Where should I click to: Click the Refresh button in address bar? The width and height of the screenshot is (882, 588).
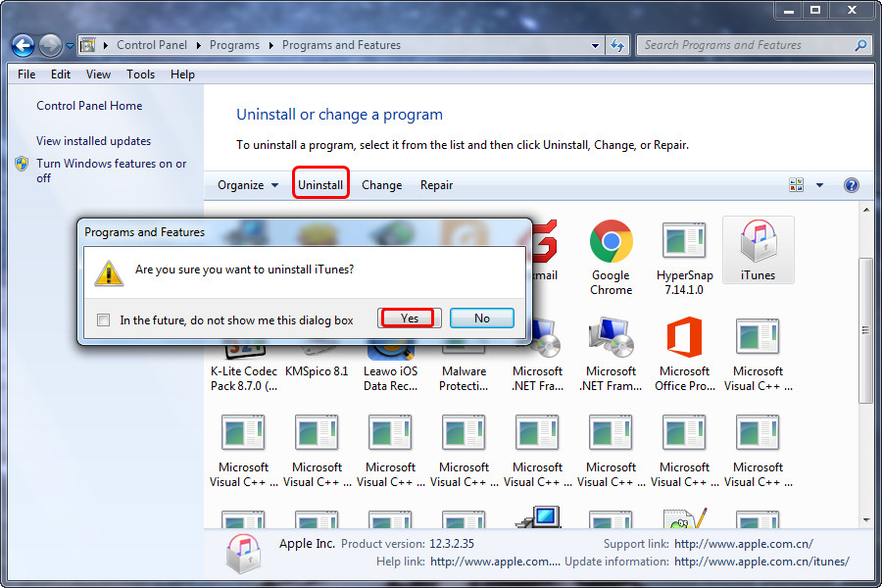coord(617,46)
